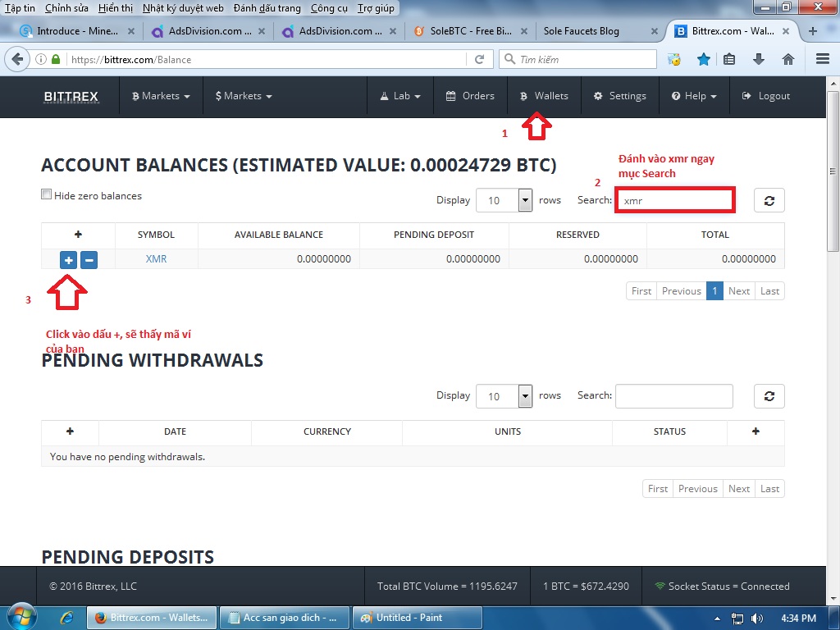The image size is (840, 630).
Task: Close the SoleBTC tab
Action: pos(524,31)
